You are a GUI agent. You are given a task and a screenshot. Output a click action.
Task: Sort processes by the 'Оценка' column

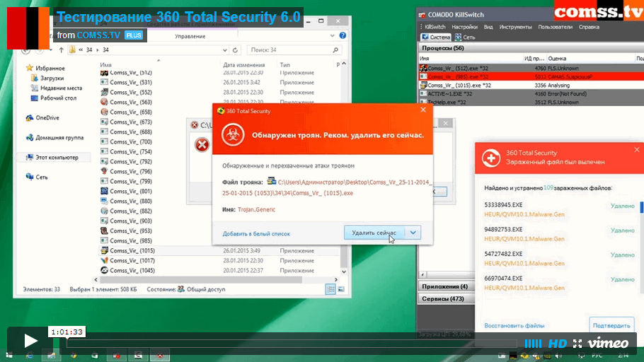(556, 58)
